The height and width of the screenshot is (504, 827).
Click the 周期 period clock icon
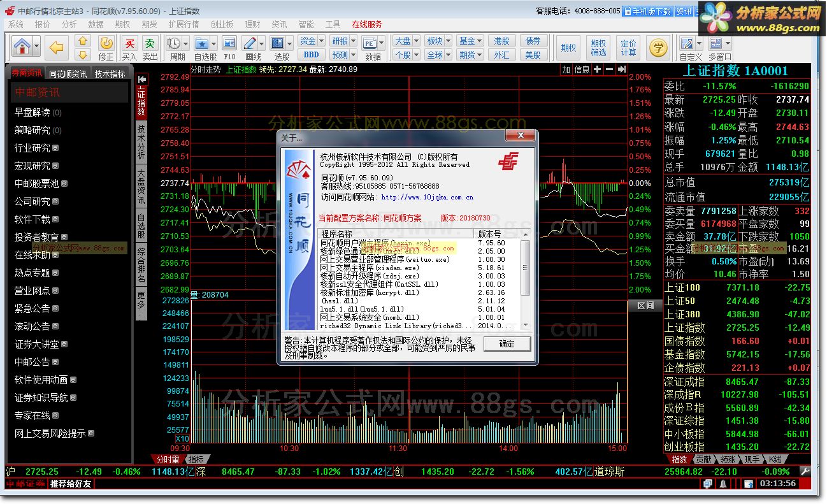(x=173, y=43)
